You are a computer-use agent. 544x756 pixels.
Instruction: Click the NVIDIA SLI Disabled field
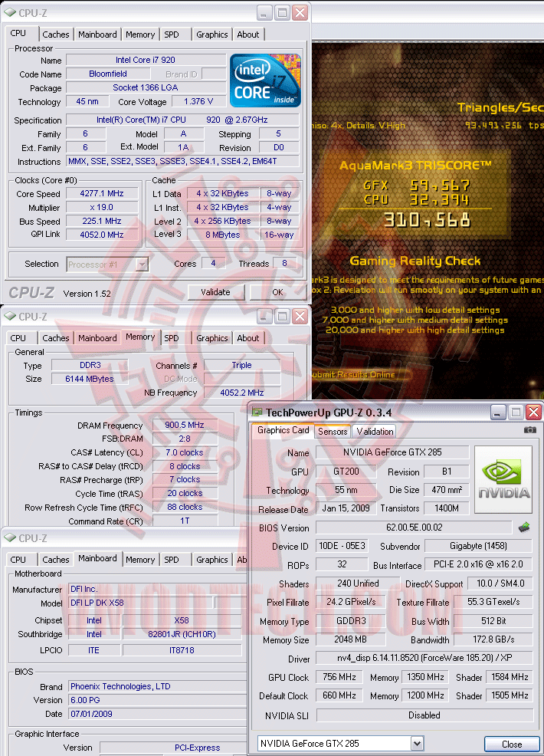424,715
